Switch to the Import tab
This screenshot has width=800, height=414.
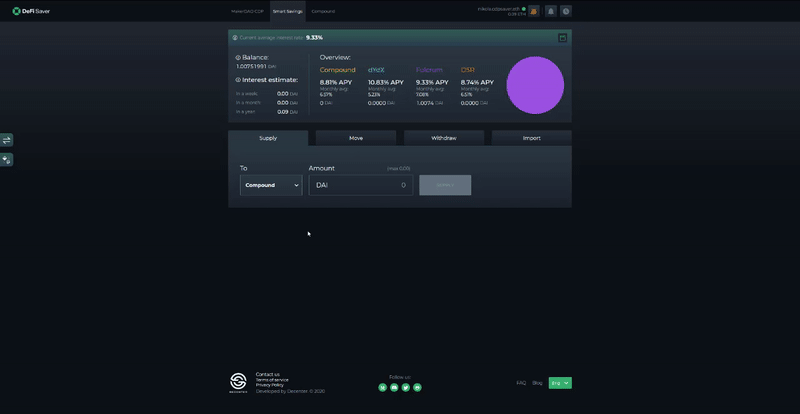[532, 138]
